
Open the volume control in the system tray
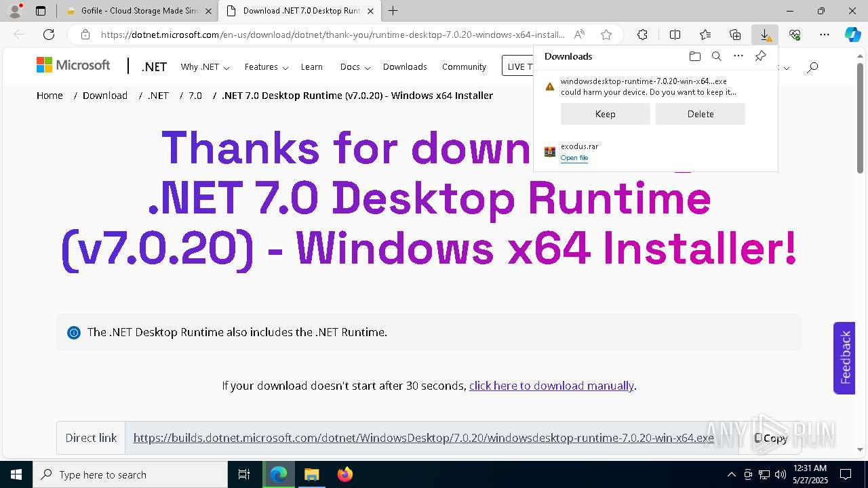click(780, 474)
